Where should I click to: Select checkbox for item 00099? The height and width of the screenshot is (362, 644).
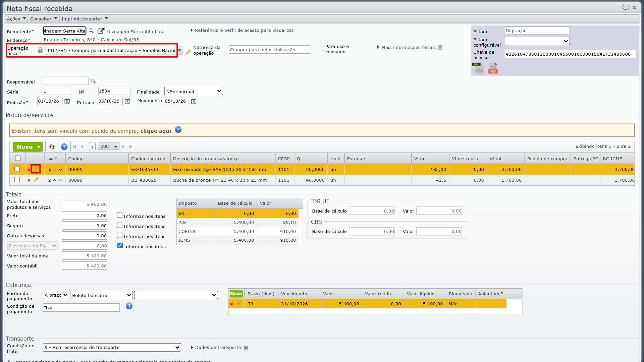click(17, 169)
